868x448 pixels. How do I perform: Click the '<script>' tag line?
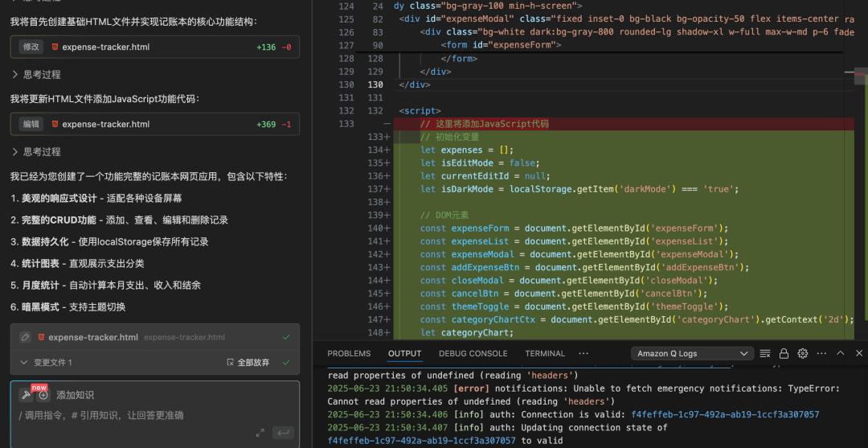pos(420,111)
